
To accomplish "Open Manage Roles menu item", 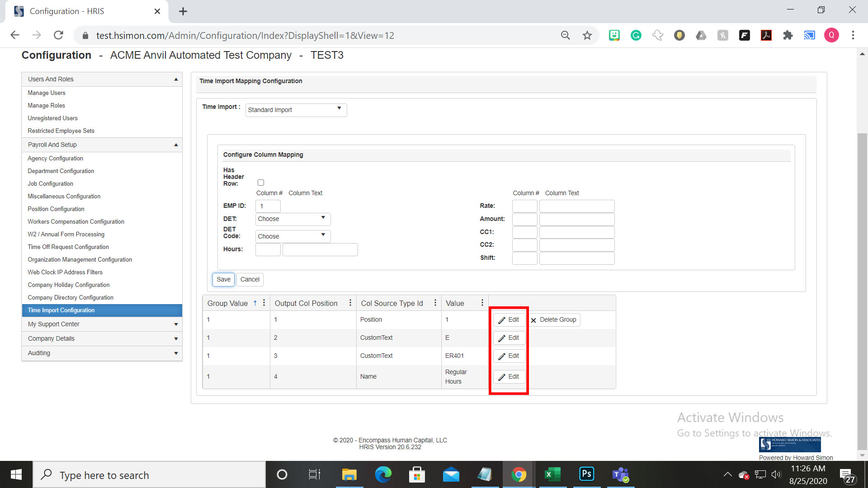I will [46, 105].
